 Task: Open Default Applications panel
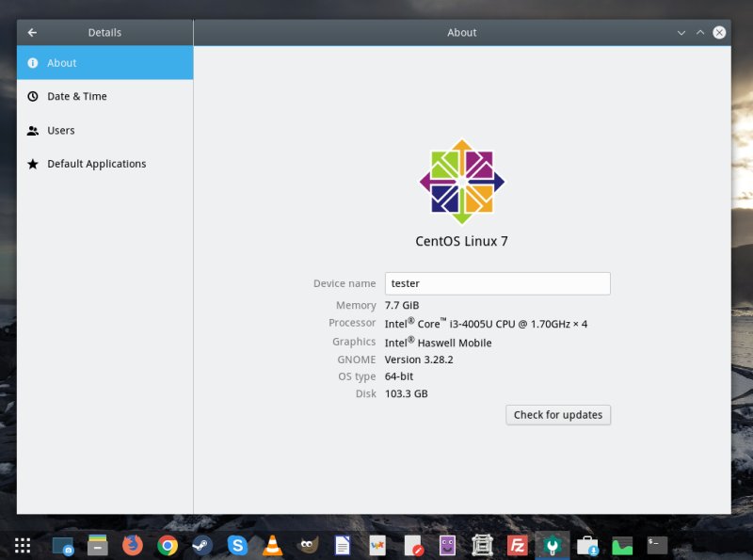105,164
